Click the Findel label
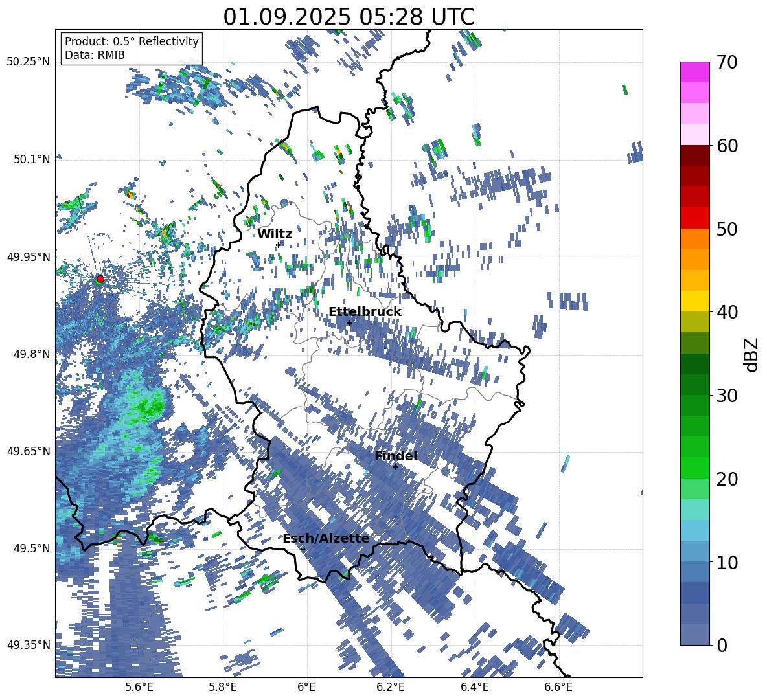 pyautogui.click(x=396, y=456)
